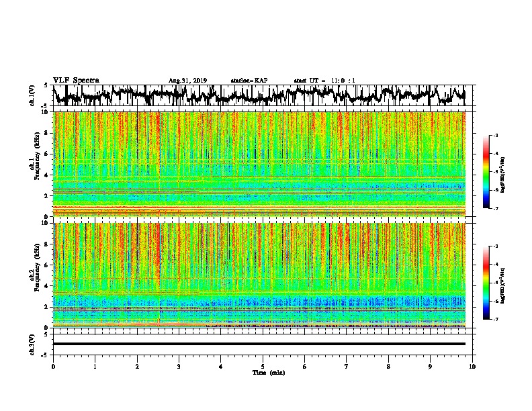The height and width of the screenshot is (411, 532).
Task: Click the ch.1 color scale bar
Action: [486, 172]
